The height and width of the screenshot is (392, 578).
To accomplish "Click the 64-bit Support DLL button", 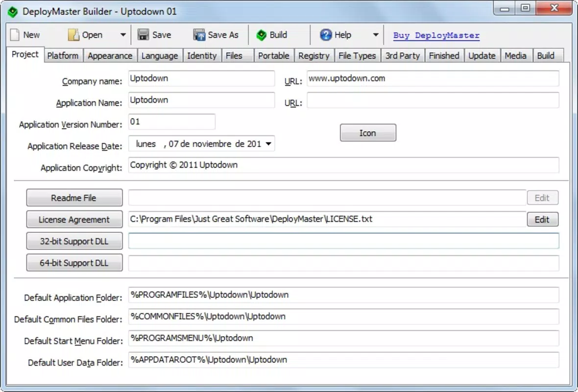I will click(x=74, y=263).
